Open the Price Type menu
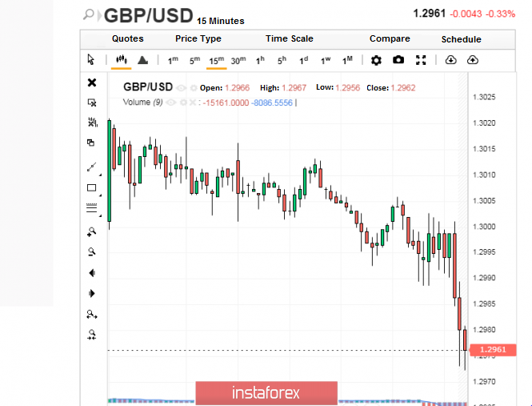Image resolution: width=532 pixels, height=406 pixels. click(198, 38)
